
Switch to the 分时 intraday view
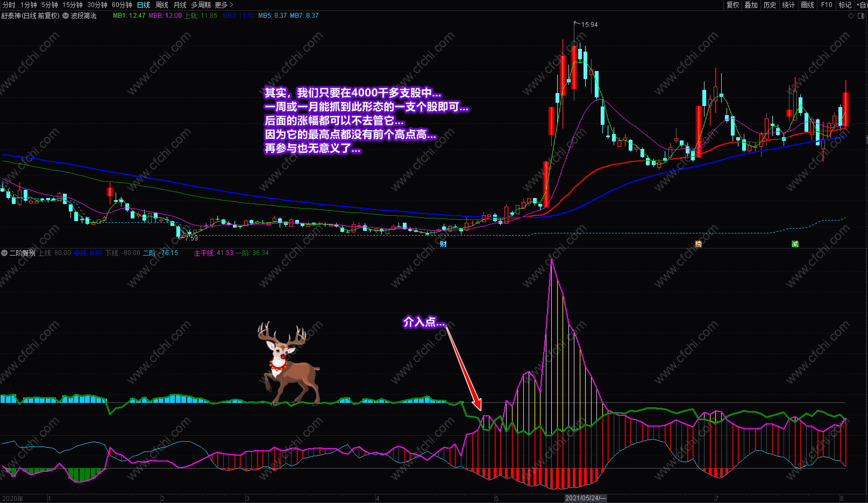(x=9, y=5)
